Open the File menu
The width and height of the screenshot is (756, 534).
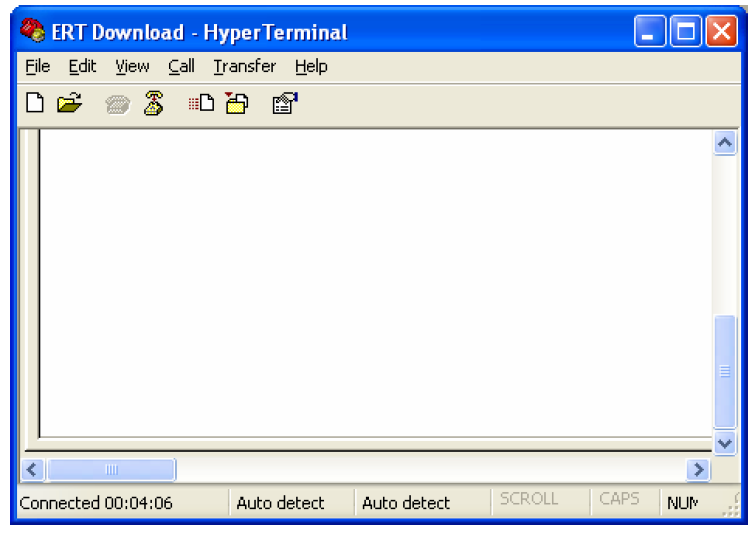click(38, 66)
